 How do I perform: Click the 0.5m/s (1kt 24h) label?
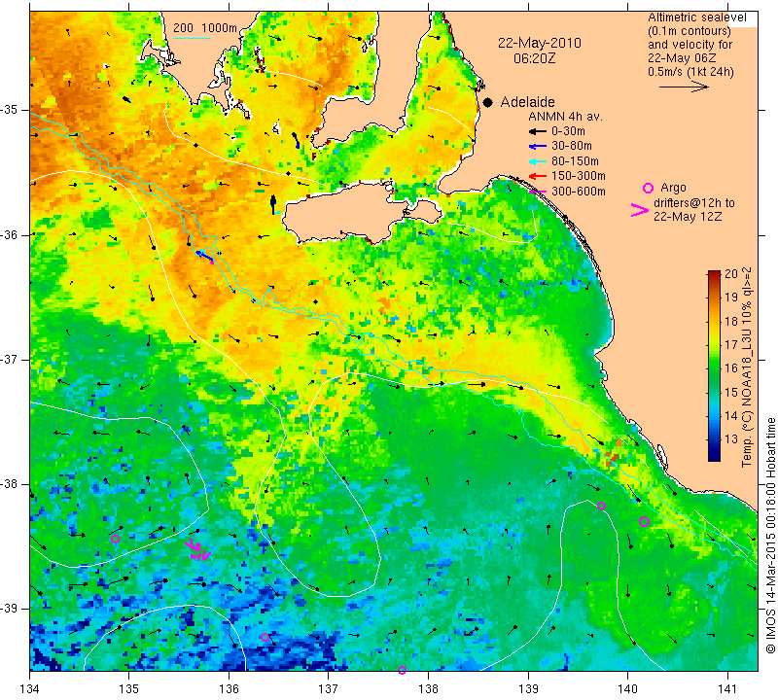tap(690, 71)
